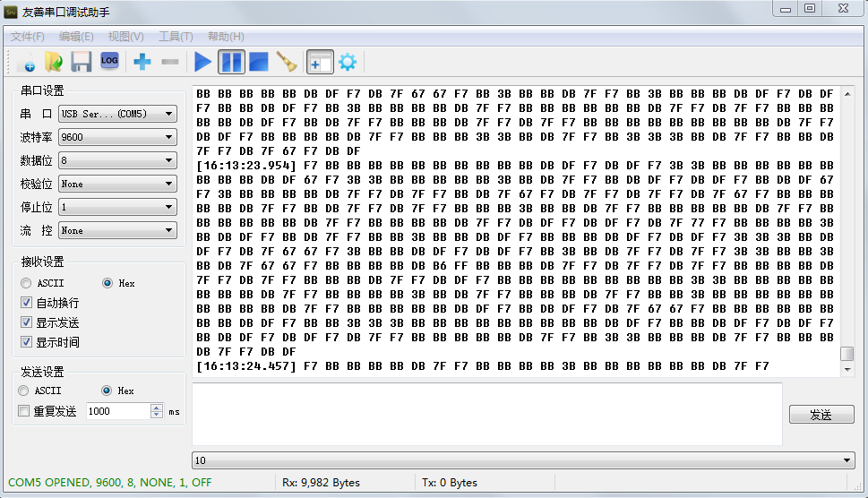The height and width of the screenshot is (498, 868).
Task: Click the receive area scrollbar up arrow
Action: coord(847,94)
